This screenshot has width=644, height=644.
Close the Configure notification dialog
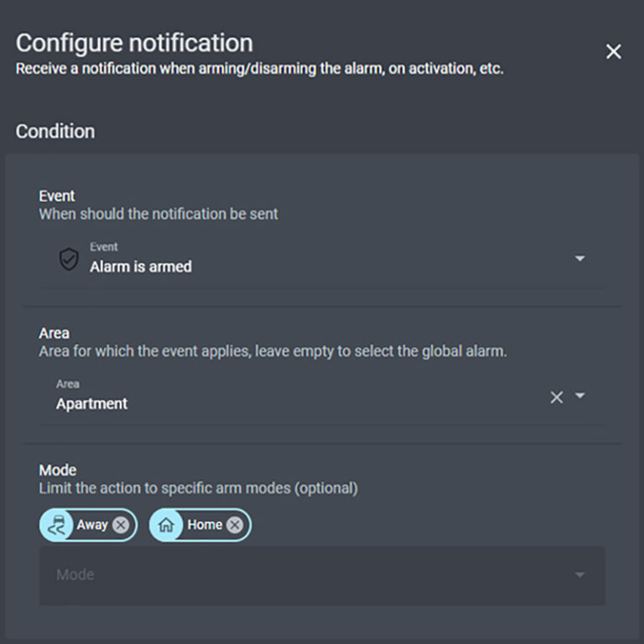614,52
